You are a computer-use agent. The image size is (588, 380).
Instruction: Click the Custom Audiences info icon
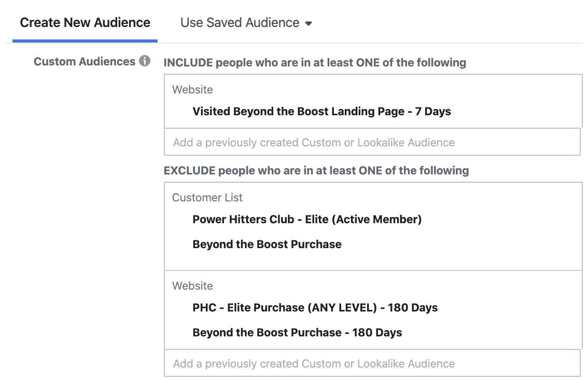145,61
